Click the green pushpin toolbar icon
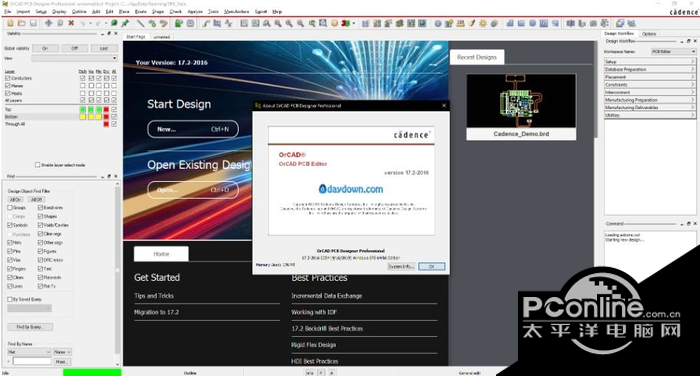 click(x=125, y=23)
